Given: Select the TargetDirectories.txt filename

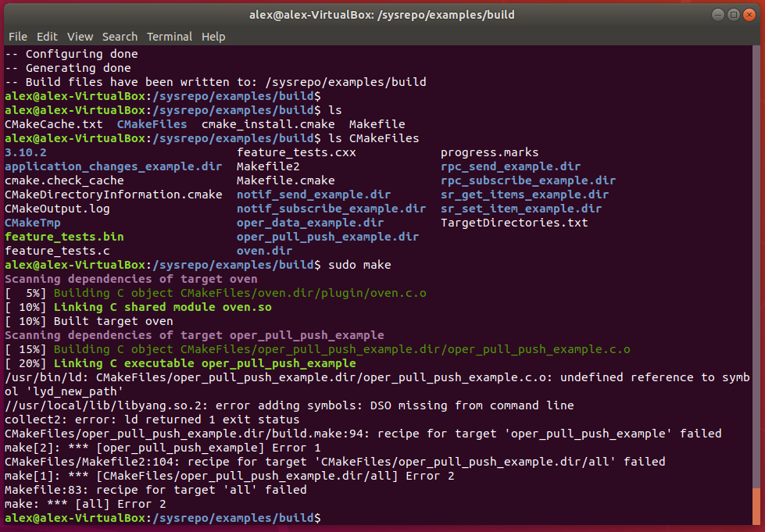Looking at the screenshot, I should (x=516, y=222).
